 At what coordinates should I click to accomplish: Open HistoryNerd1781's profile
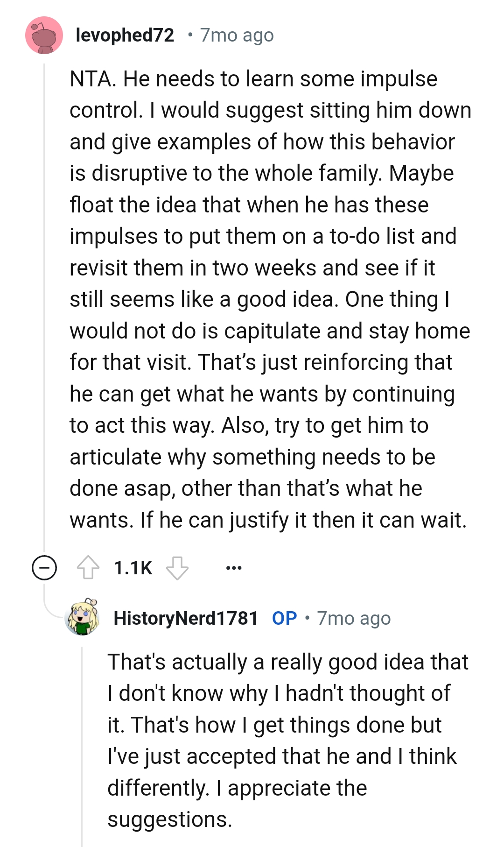tap(186, 618)
